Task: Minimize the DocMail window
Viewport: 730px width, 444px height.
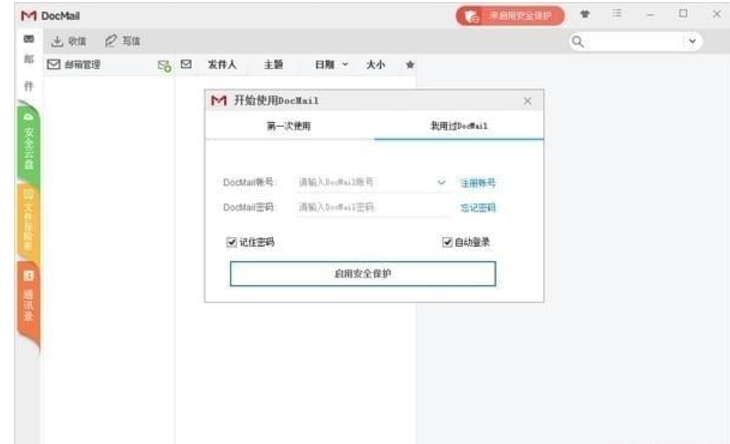Action: (x=650, y=15)
